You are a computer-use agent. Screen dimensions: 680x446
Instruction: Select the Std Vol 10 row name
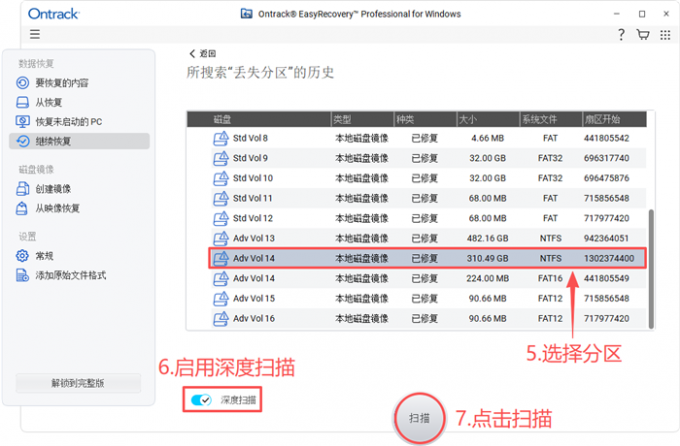pos(253,178)
